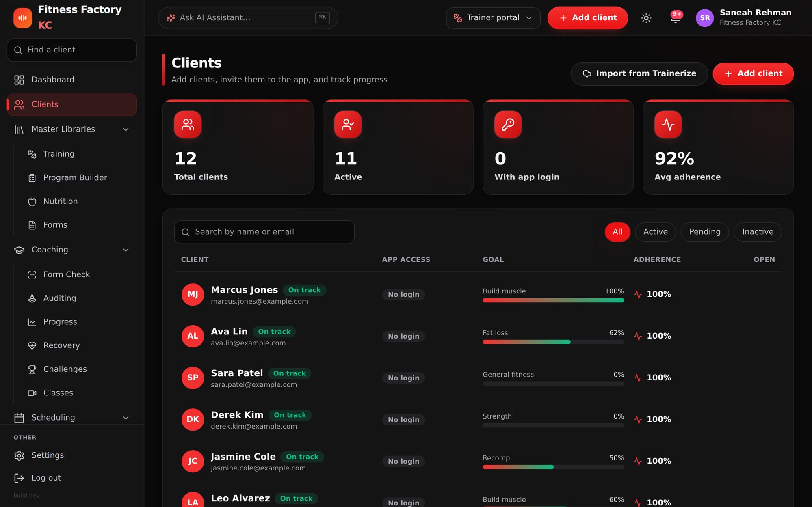Viewport: 812px width, 507px height.
Task: Click the CLIENT column header
Action: (x=195, y=260)
